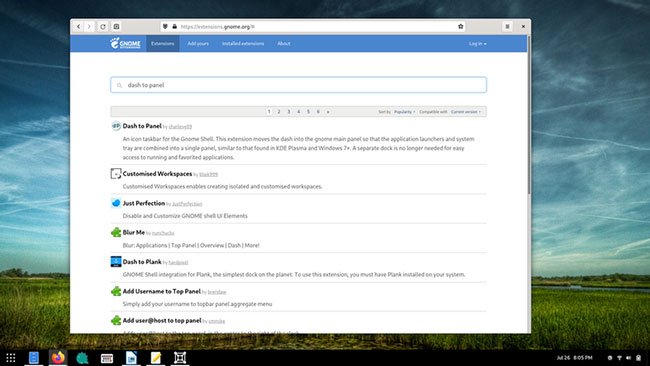
Task: Switch to the Extensions tab
Action: point(162,44)
